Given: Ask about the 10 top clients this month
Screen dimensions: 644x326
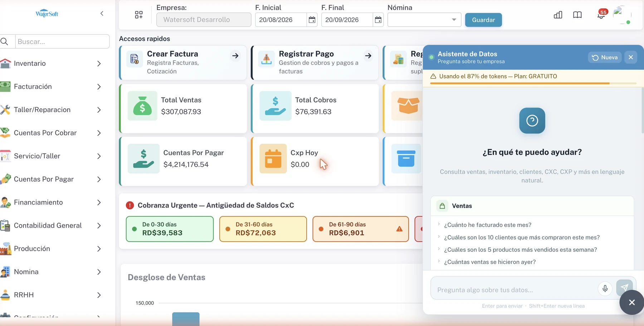Looking at the screenshot, I should (x=522, y=238).
